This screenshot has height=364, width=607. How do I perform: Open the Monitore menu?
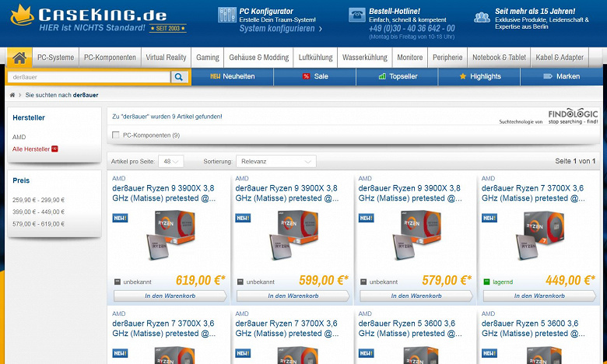(410, 58)
